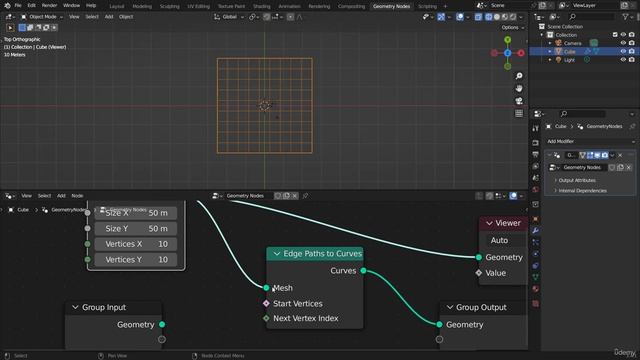
Task: Open the Object properties tab icon
Action: [x=535, y=219]
